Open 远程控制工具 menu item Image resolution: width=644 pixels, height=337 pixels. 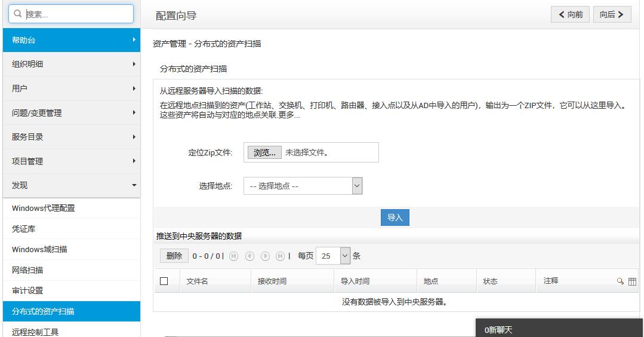tap(72, 331)
